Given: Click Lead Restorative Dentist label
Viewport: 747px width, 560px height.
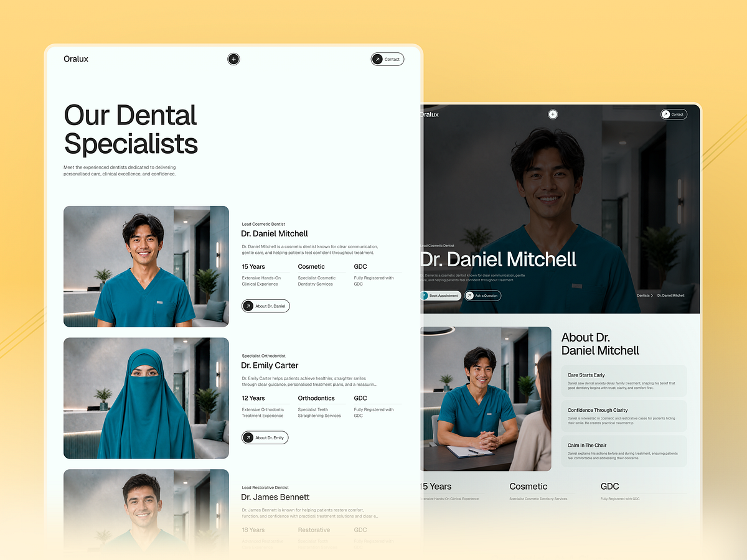Looking at the screenshot, I should [x=265, y=488].
